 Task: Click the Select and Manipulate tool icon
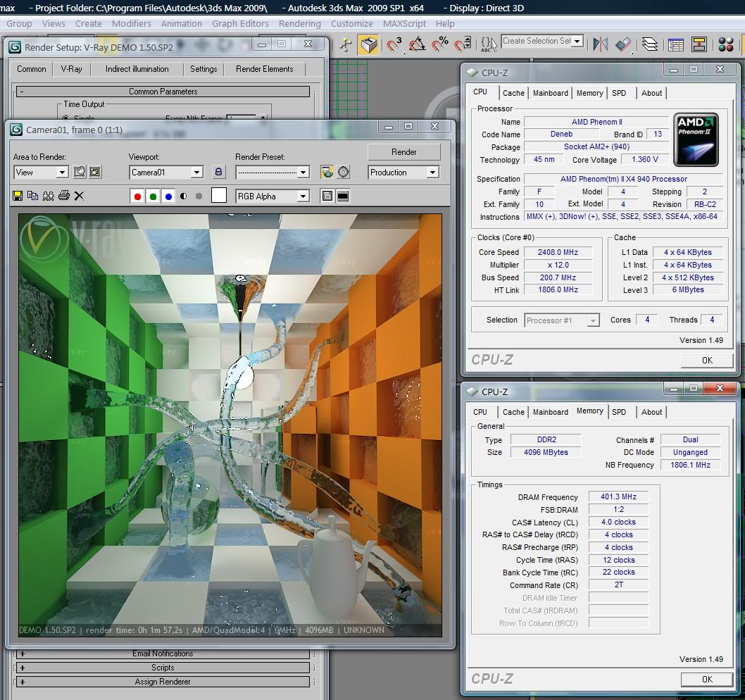tap(346, 44)
